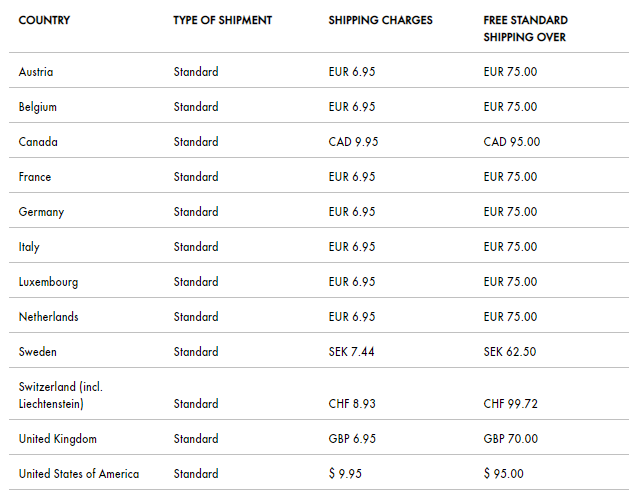This screenshot has width=639, height=502.
Task: Click the SEK 7.44 shipping charge
Action: (351, 352)
